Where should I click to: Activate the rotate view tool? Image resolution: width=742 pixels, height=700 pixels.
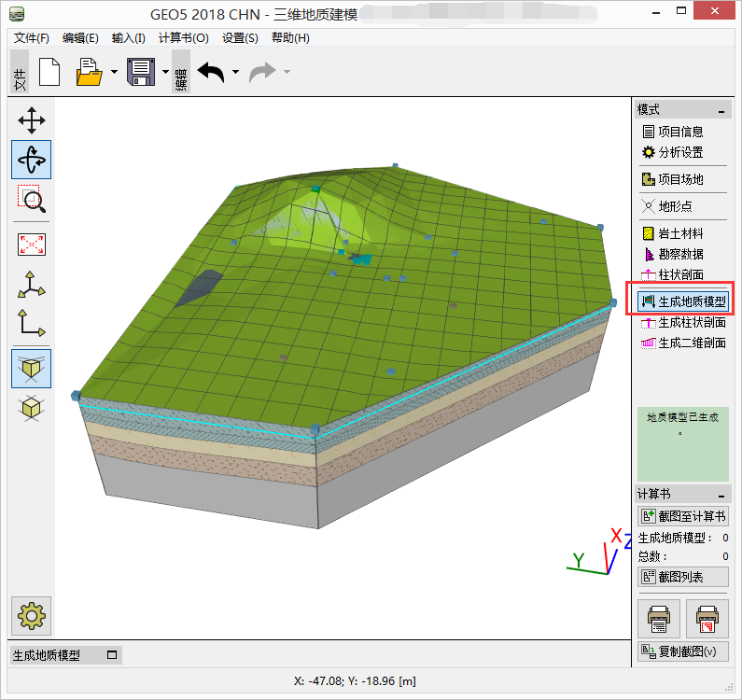click(x=32, y=160)
